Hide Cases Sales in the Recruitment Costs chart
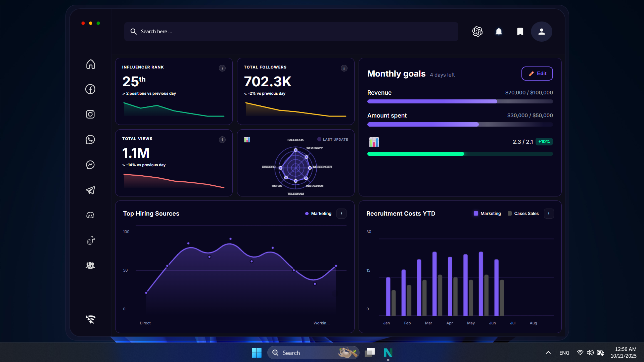Image resolution: width=644 pixels, height=362 pixels. click(523, 213)
